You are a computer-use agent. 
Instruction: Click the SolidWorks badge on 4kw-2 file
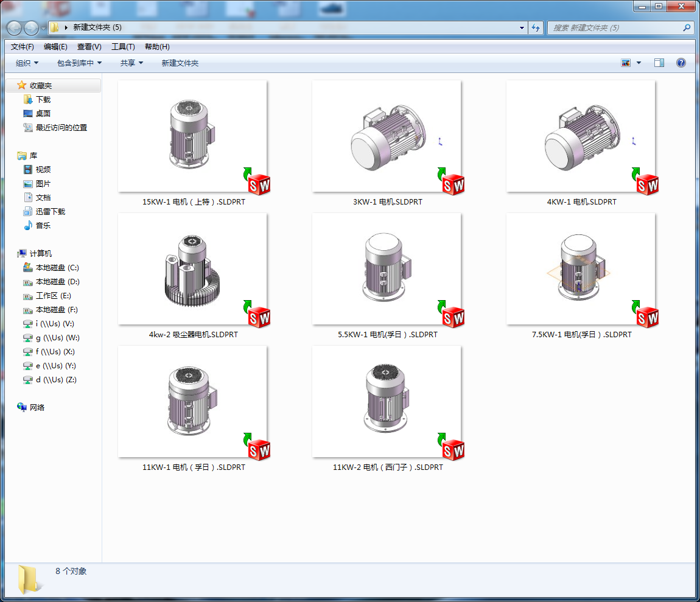[259, 317]
